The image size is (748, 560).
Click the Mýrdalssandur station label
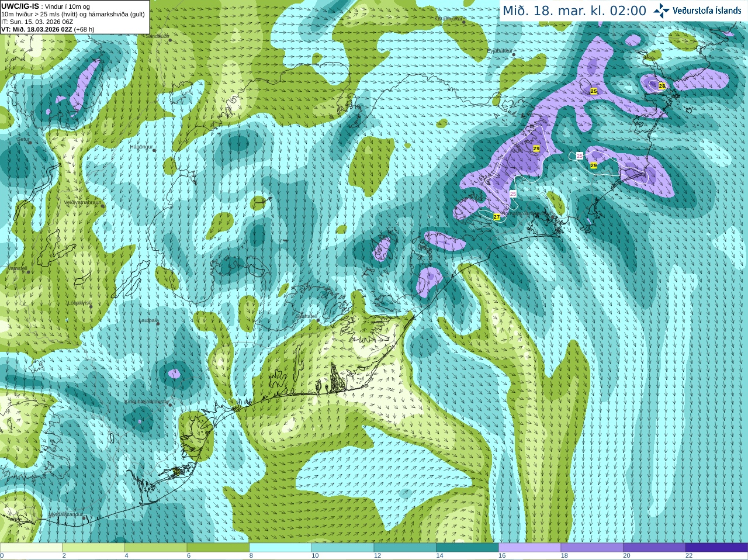coord(65,514)
